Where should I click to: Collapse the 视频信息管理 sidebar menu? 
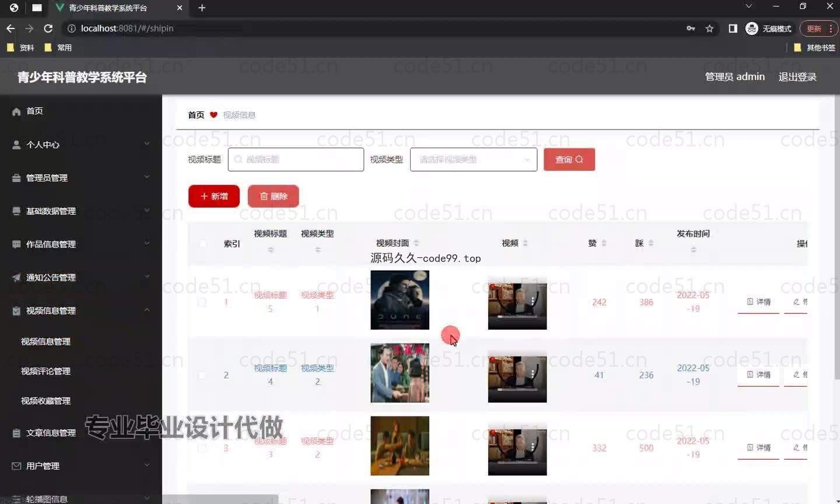147,310
